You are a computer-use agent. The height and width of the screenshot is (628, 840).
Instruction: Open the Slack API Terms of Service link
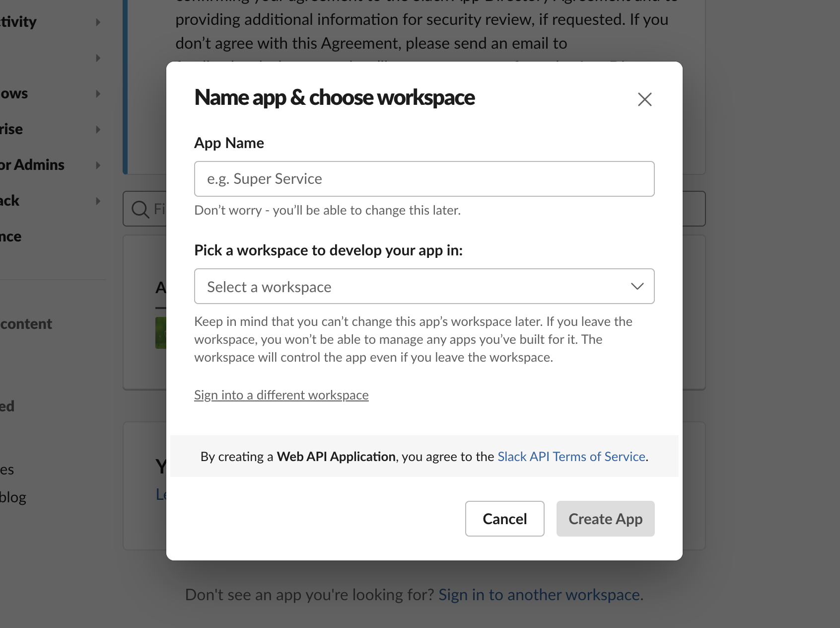(571, 457)
